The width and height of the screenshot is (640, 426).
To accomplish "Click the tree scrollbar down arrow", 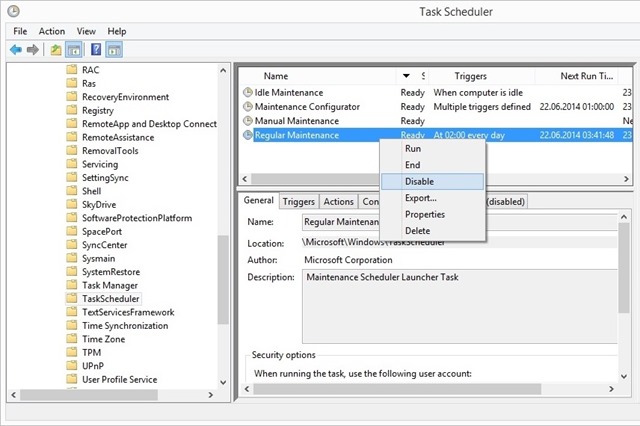I will coord(223,382).
